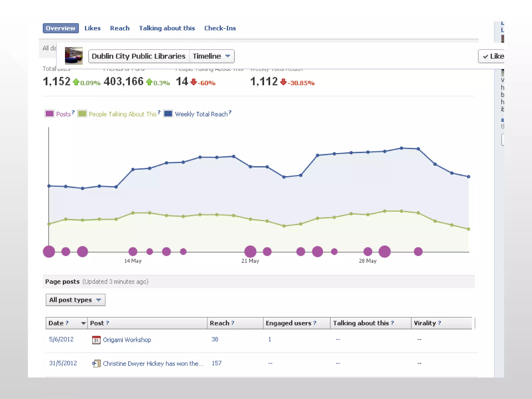The width and height of the screenshot is (532, 399).
Task: Toggle the blue Weekly Total Reach legend box
Action: (x=168, y=114)
